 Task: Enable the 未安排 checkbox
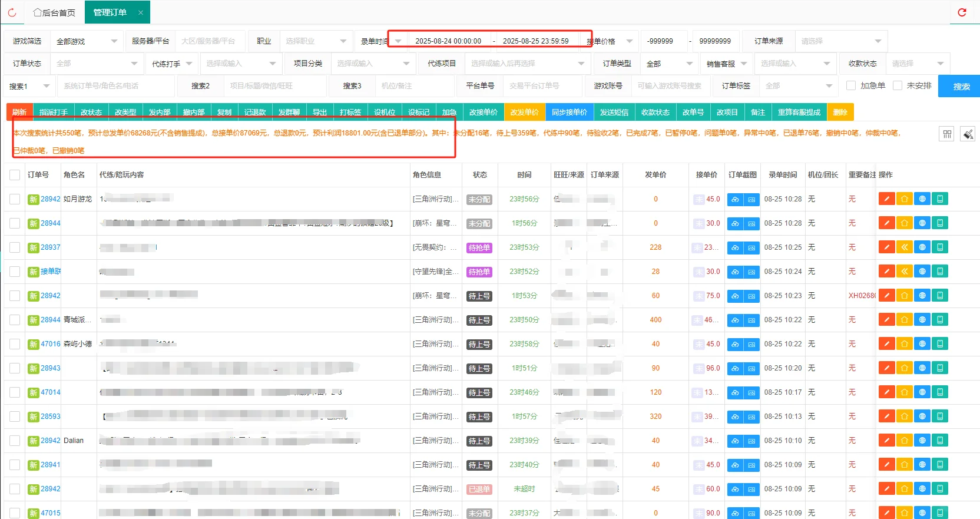pyautogui.click(x=898, y=85)
